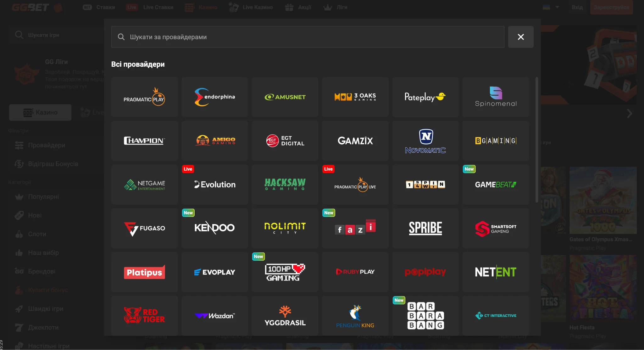
Task: Choose the Yggdrasil provider tile
Action: pos(285,315)
